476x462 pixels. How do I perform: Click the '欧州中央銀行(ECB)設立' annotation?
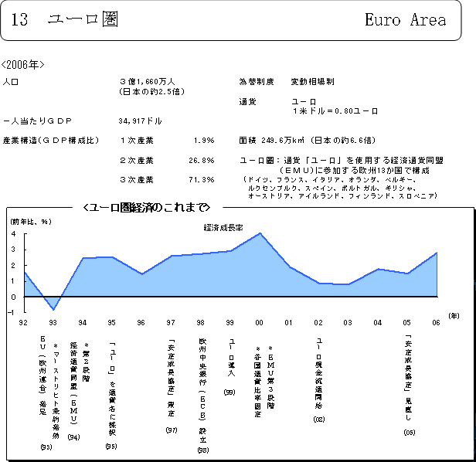202,391
